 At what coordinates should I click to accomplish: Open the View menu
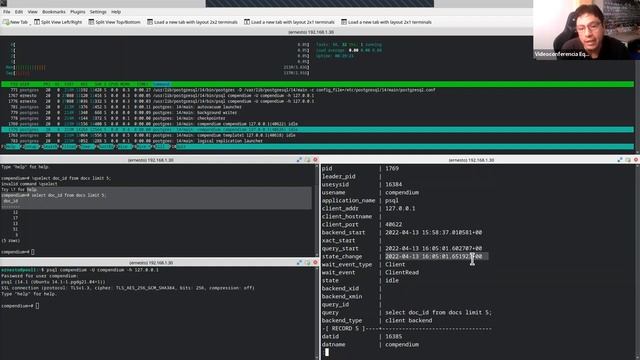pos(32,12)
